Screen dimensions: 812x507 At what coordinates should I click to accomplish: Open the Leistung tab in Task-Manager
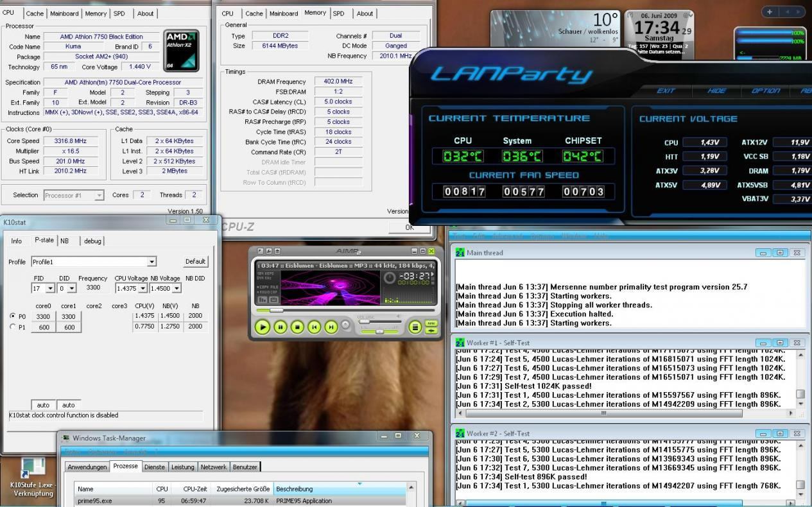(182, 467)
